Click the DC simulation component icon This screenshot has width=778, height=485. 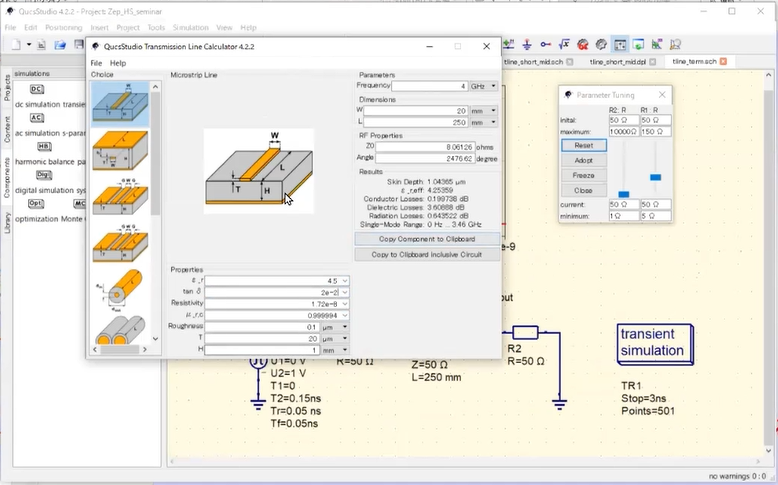tap(37, 89)
